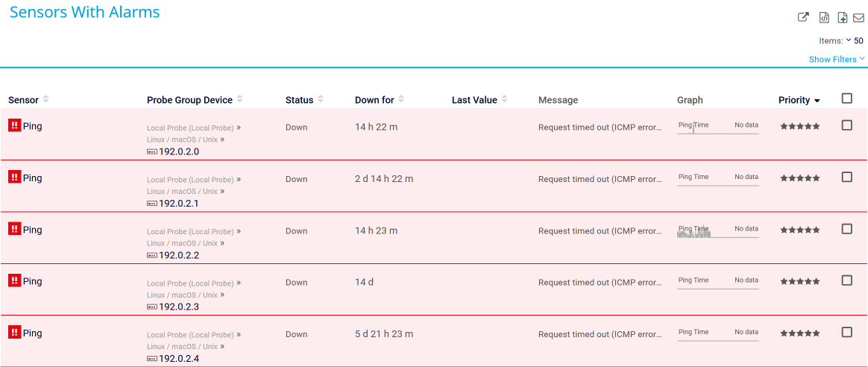Check the box for the 192.0.2.4 row
The width and height of the screenshot is (868, 367).
click(x=846, y=332)
